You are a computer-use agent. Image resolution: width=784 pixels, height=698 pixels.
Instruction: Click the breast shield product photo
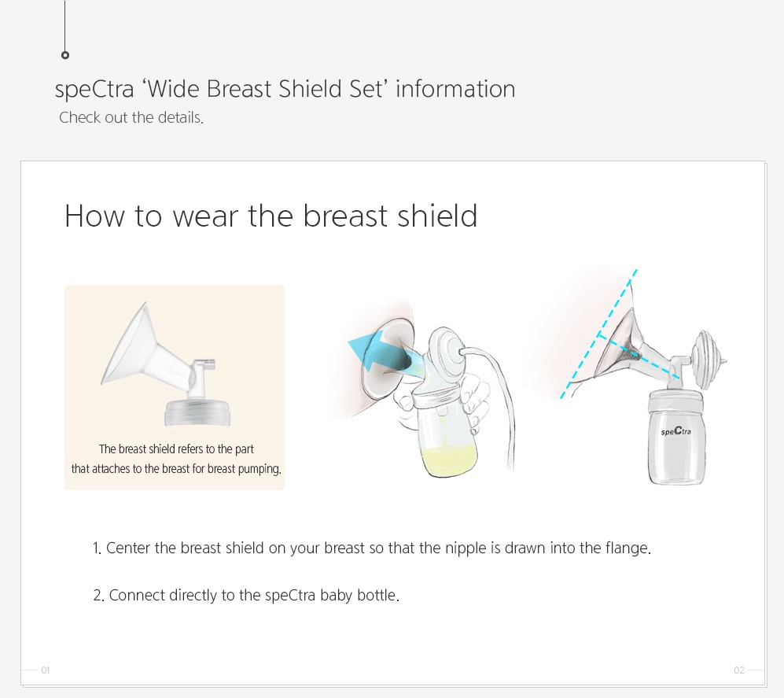coord(167,364)
